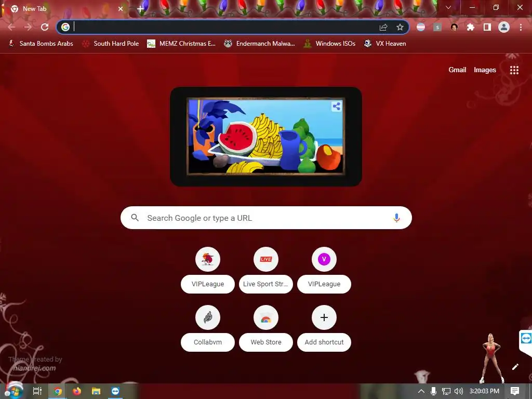532x399 pixels.
Task: Click the Google icon in address bar
Action: point(65,27)
